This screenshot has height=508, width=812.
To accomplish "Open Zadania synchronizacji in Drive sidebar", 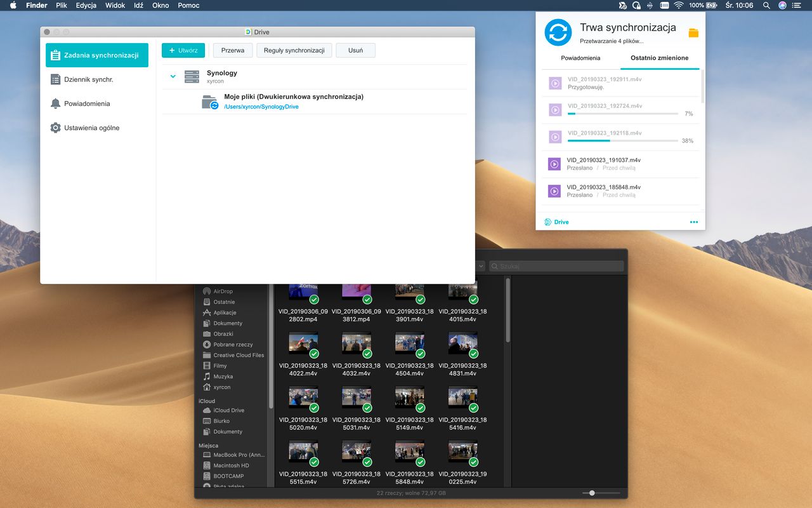I will [97, 55].
